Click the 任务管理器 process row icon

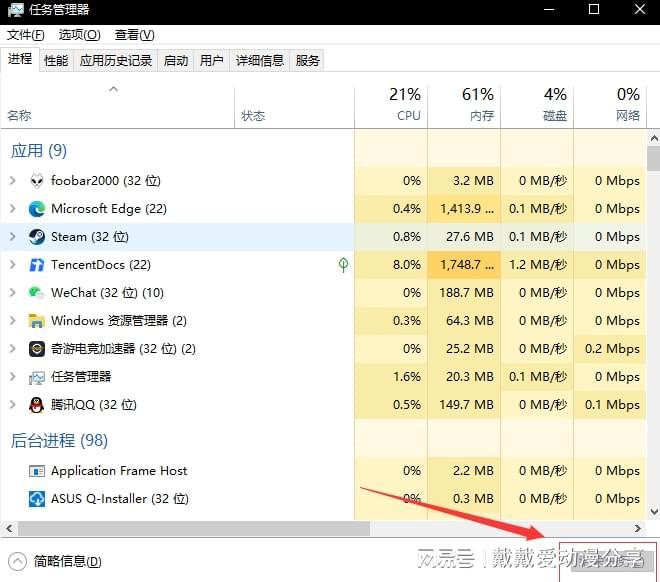pyautogui.click(x=37, y=377)
